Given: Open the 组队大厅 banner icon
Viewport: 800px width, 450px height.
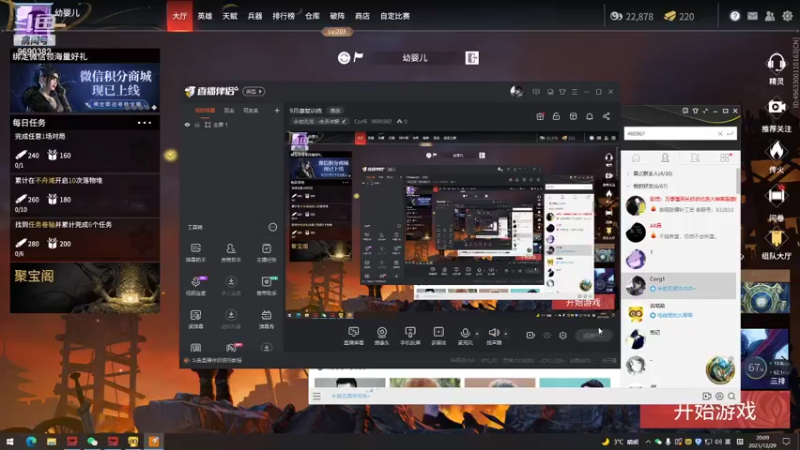Looking at the screenshot, I should [776, 238].
